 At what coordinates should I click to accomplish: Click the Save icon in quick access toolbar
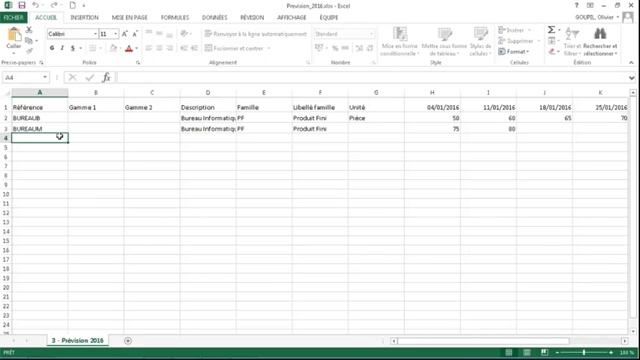tap(22, 5)
